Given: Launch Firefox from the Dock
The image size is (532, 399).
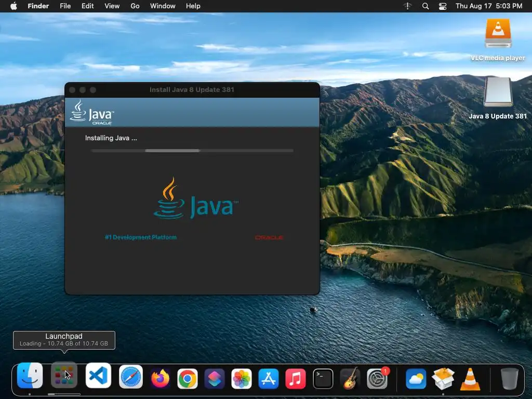Looking at the screenshot, I should 160,378.
